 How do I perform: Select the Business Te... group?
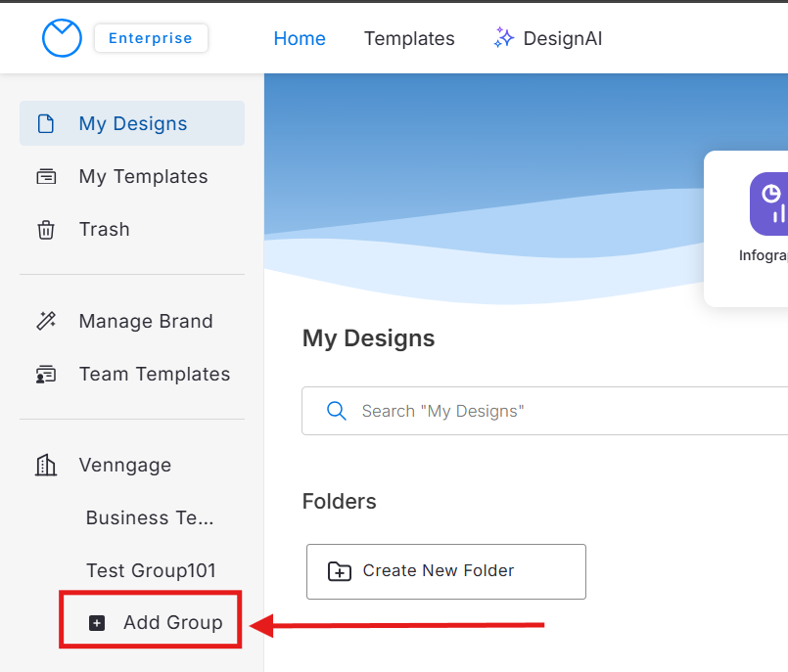tap(150, 518)
